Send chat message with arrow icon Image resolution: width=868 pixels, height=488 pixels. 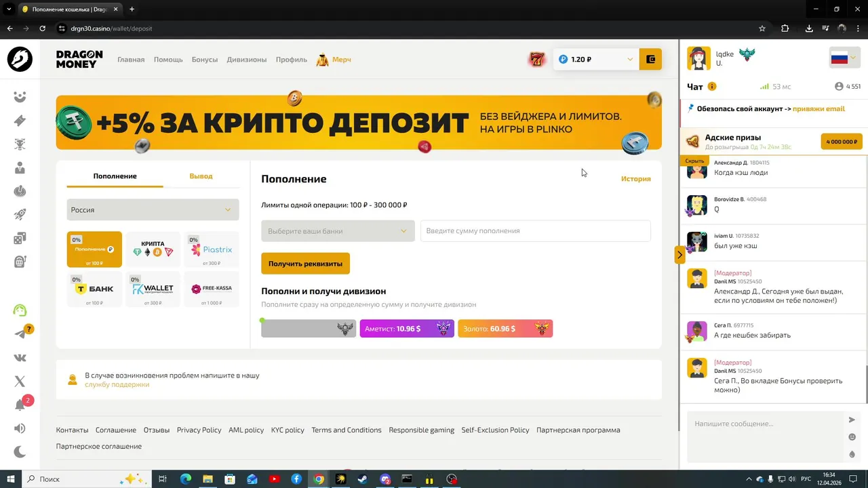coord(852,420)
